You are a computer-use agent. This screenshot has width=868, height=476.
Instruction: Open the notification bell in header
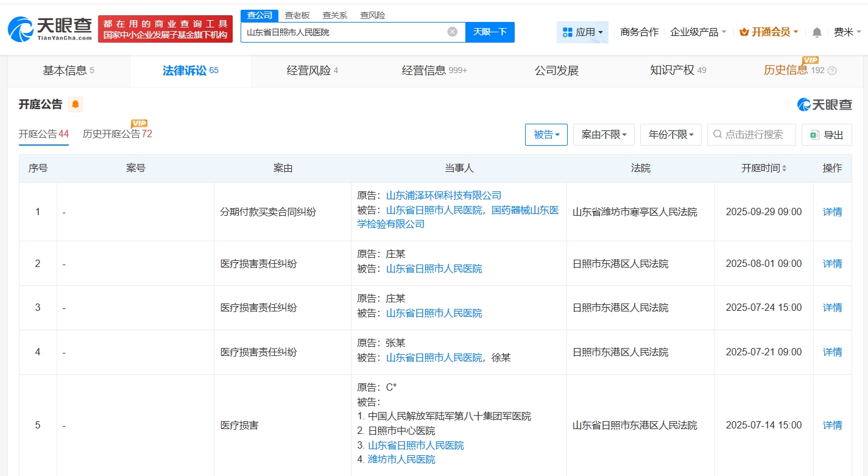[817, 32]
